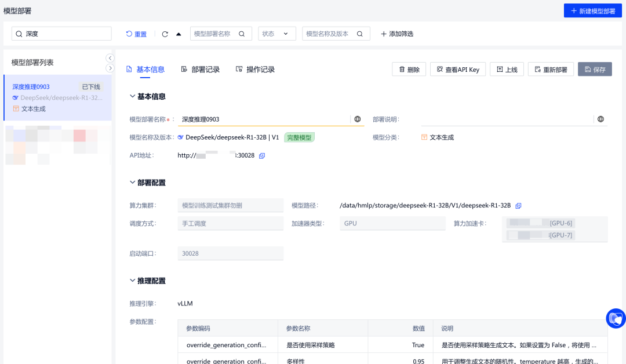Click the refresh icon in the filter bar
Viewport: 626px width, 364px height.
coord(165,34)
